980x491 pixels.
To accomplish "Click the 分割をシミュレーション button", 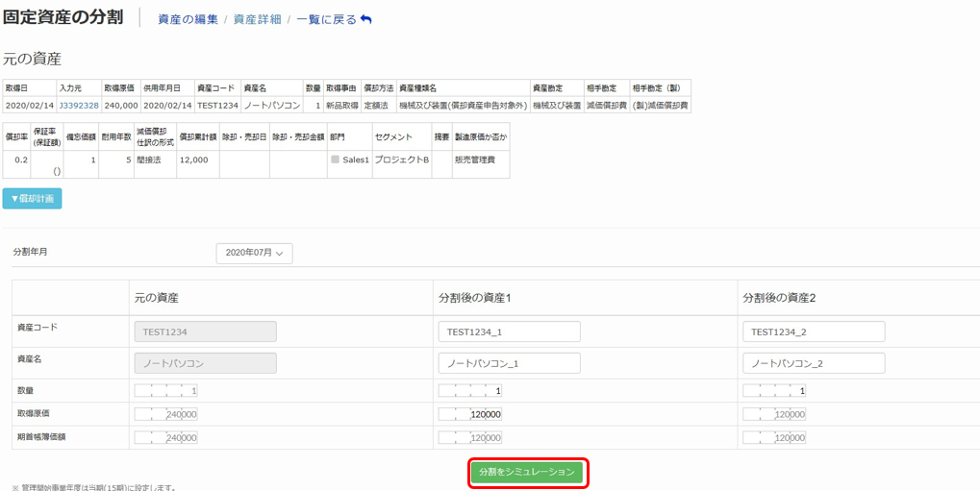I will coord(527,473).
